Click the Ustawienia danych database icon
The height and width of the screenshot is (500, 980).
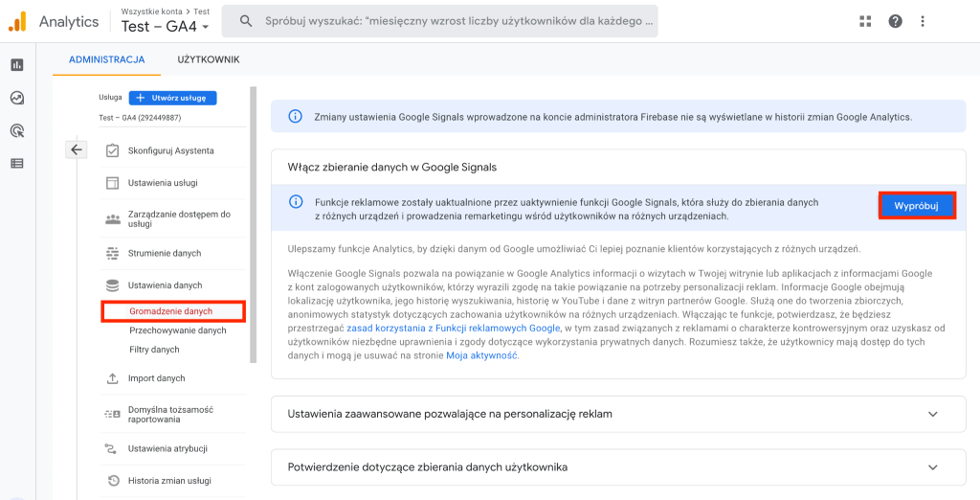click(113, 285)
